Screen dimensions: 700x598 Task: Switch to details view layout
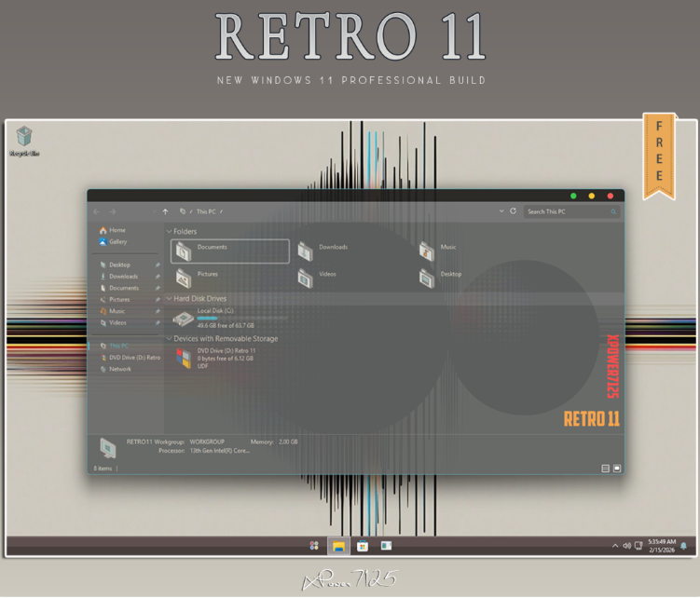pyautogui.click(x=605, y=469)
